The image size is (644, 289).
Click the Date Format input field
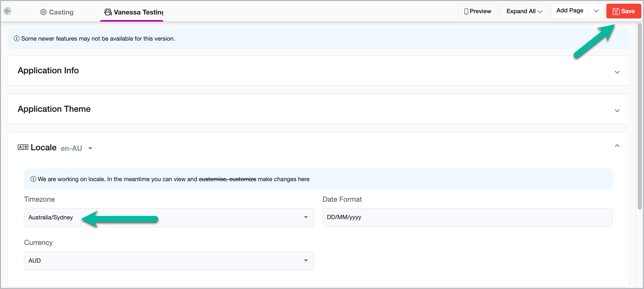(467, 217)
